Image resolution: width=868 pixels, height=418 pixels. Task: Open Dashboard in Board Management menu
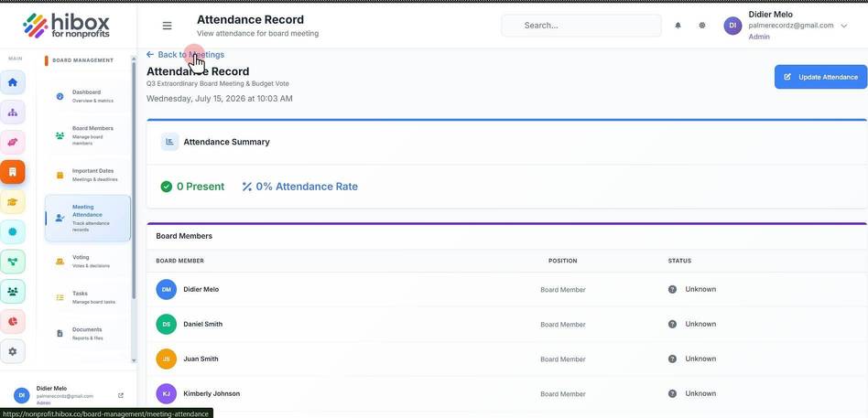click(x=88, y=96)
